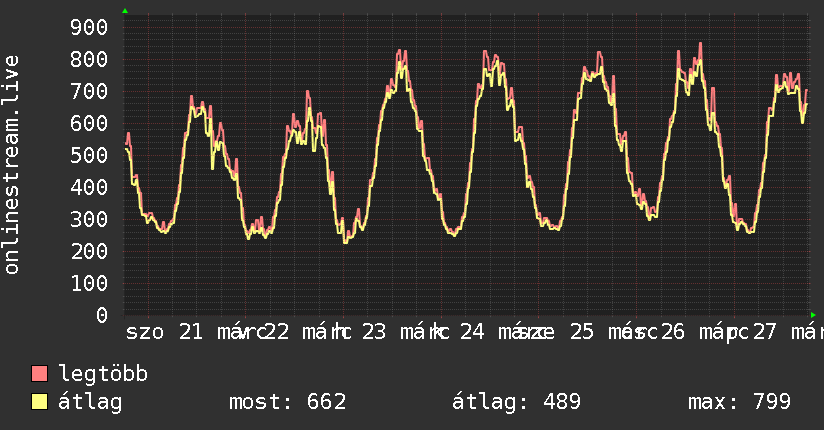Click the 800 y-axis label
The height and width of the screenshot is (430, 824).
click(89, 59)
